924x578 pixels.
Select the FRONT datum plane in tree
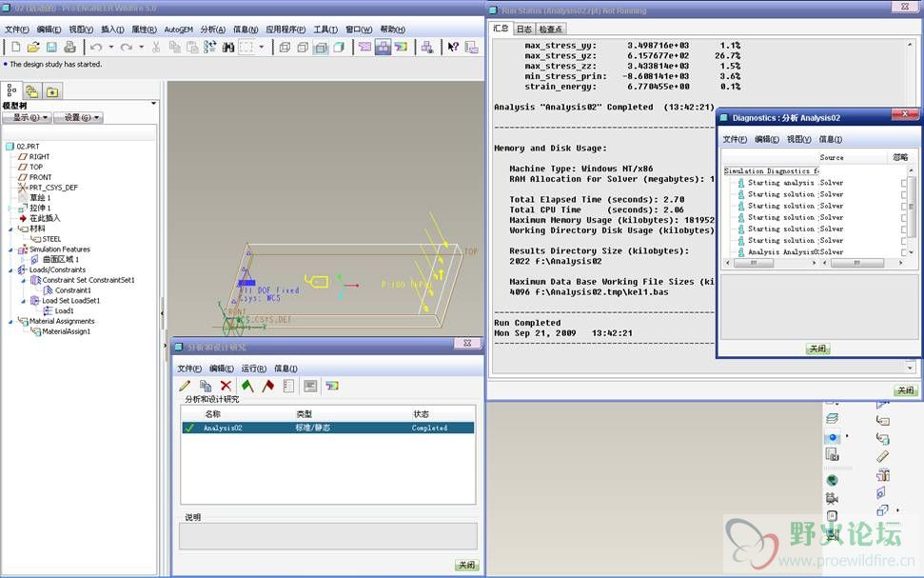pos(35,177)
